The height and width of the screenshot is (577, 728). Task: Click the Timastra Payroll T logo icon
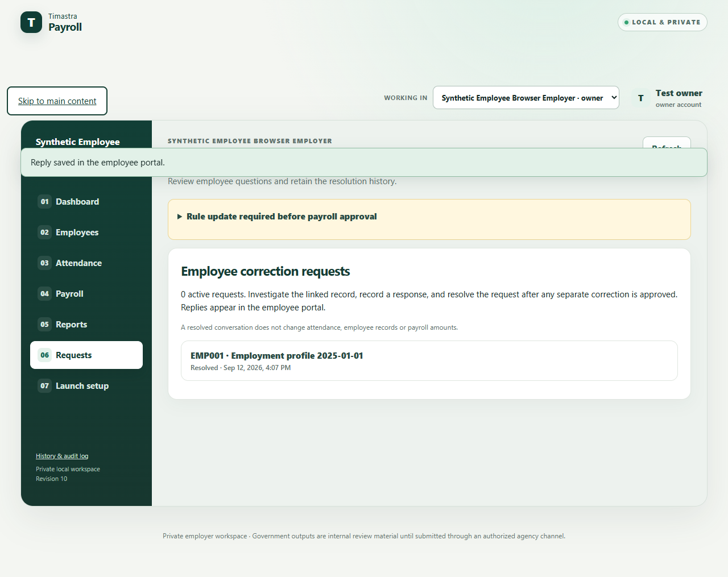pos(31,22)
